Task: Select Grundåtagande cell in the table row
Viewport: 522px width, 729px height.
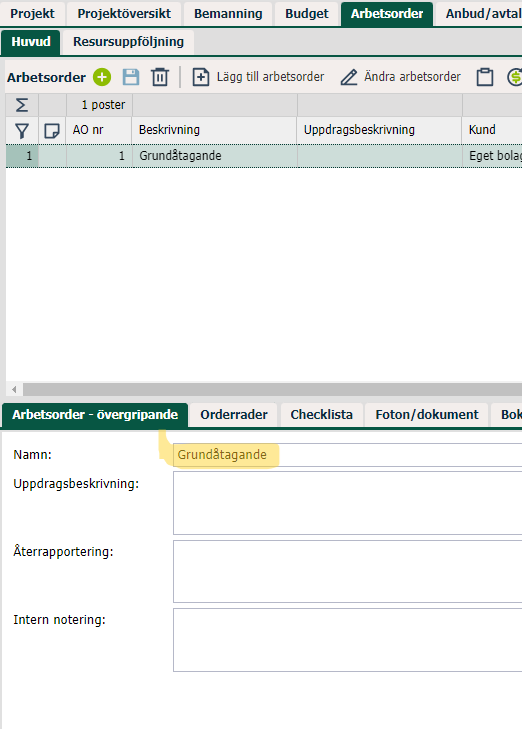Action: click(215, 156)
